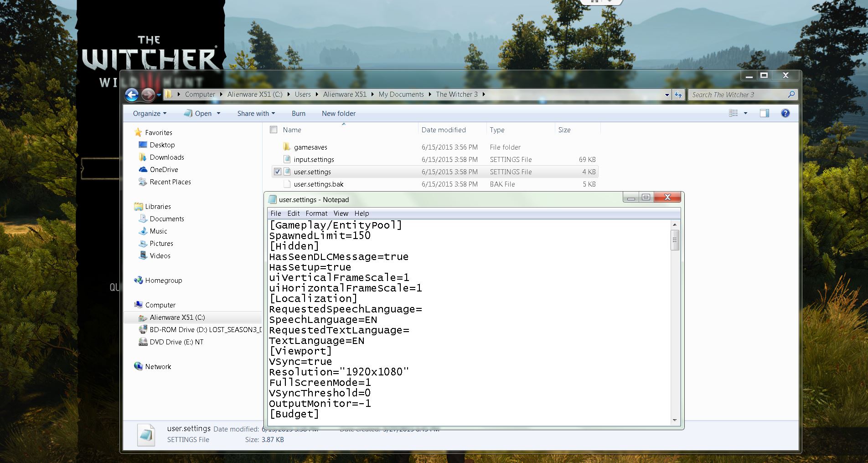
Task: Expand arrow after Users breadcrumb
Action: (x=317, y=94)
